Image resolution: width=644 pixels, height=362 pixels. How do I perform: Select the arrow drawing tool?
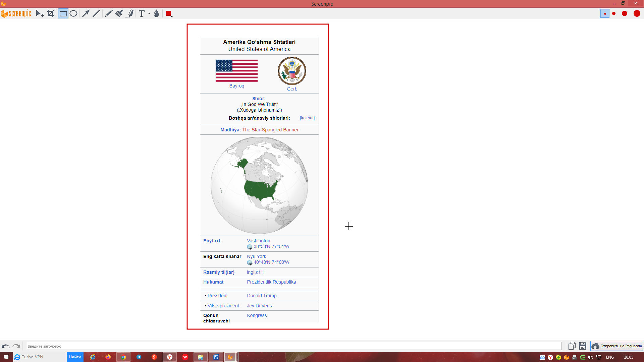click(86, 14)
